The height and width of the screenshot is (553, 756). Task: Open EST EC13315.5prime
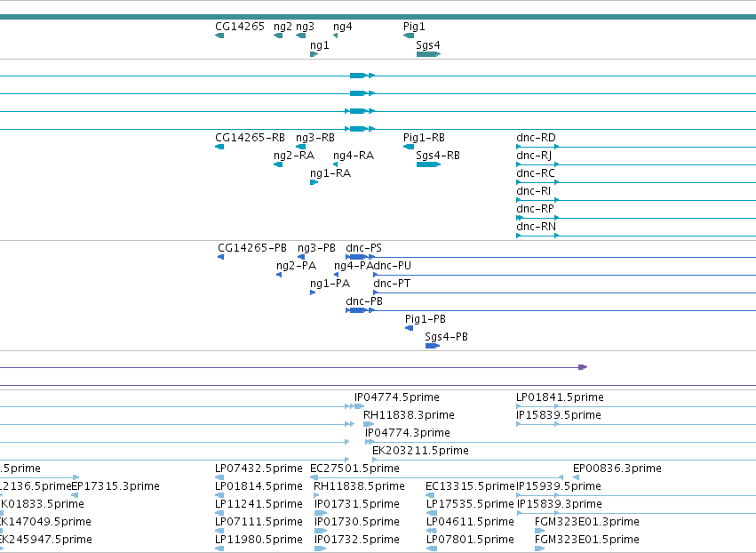coord(470,487)
